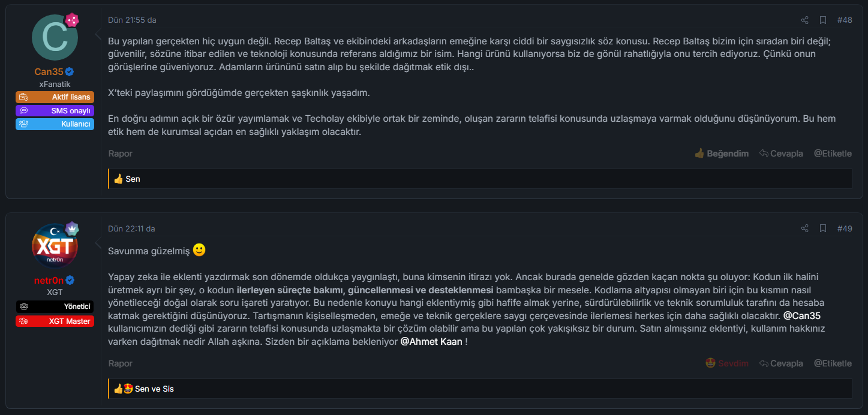This screenshot has height=415, width=868.
Task: Click the share icon on post #48
Action: click(x=805, y=20)
